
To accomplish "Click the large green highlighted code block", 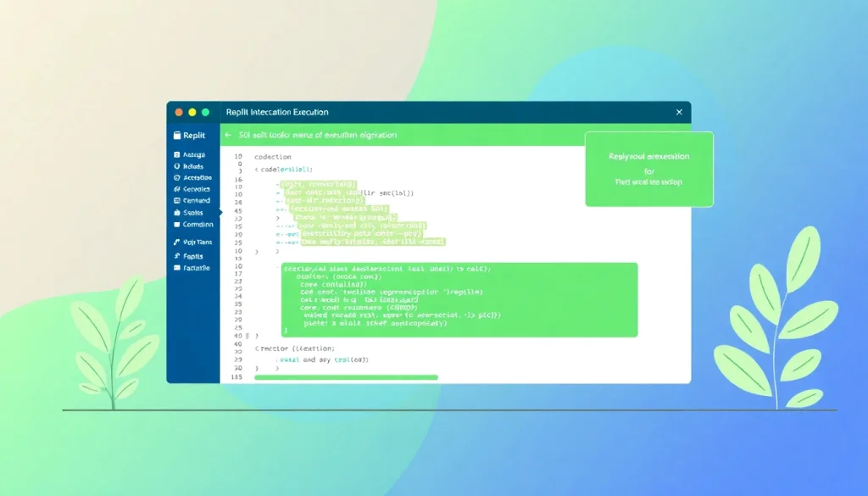I will point(459,299).
